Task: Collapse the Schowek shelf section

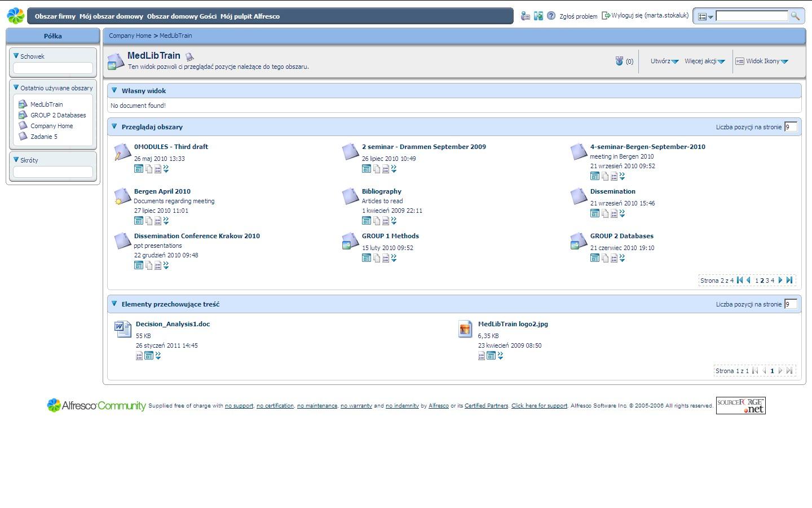Action: point(16,56)
